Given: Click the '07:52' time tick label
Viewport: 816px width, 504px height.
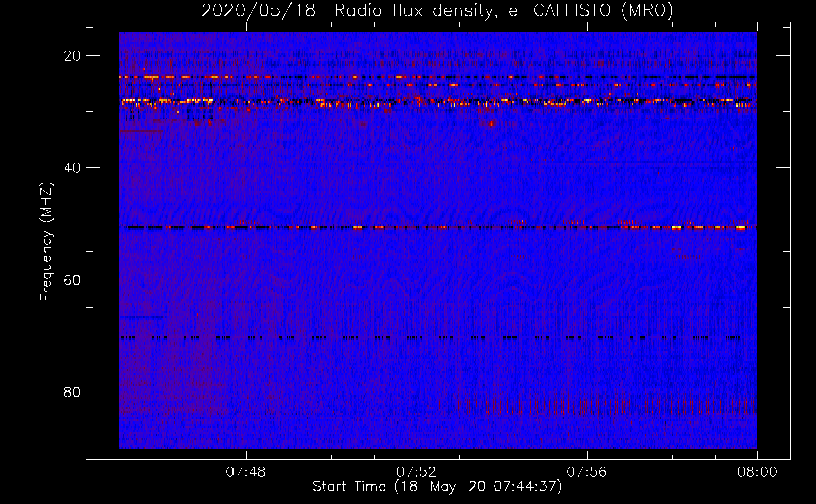Looking at the screenshot, I should tap(417, 472).
